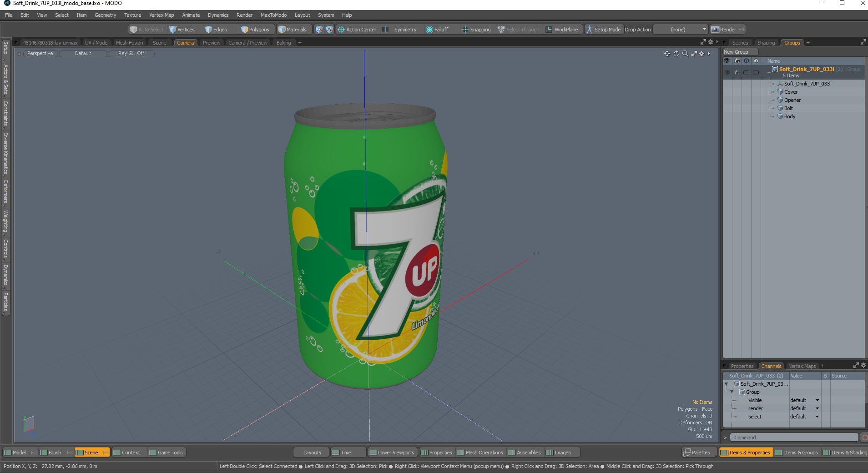Image resolution: width=868 pixels, height=473 pixels.
Task: Open the Perspective view type dropdown
Action: click(x=40, y=54)
